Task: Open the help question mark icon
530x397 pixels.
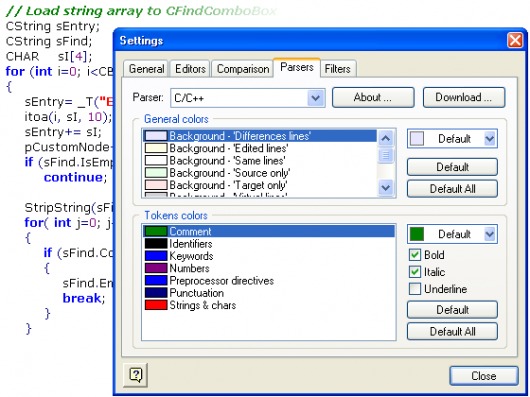Action: 136,375
